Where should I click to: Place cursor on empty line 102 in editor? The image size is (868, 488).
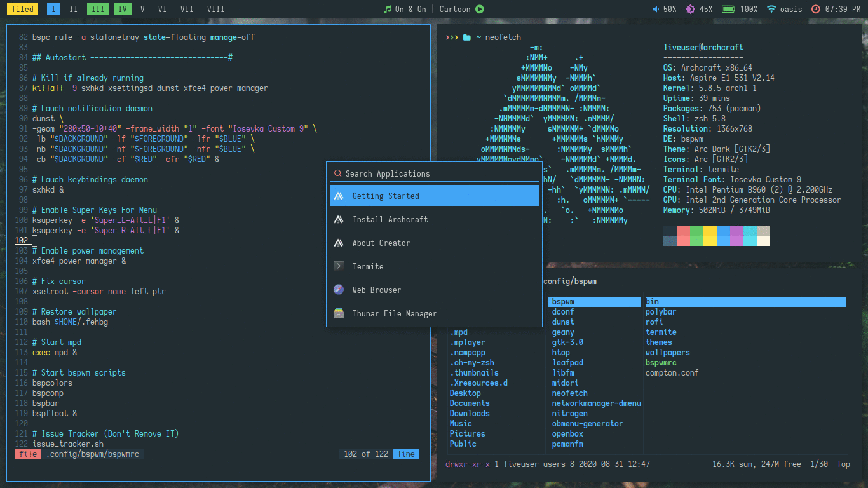pos(34,241)
